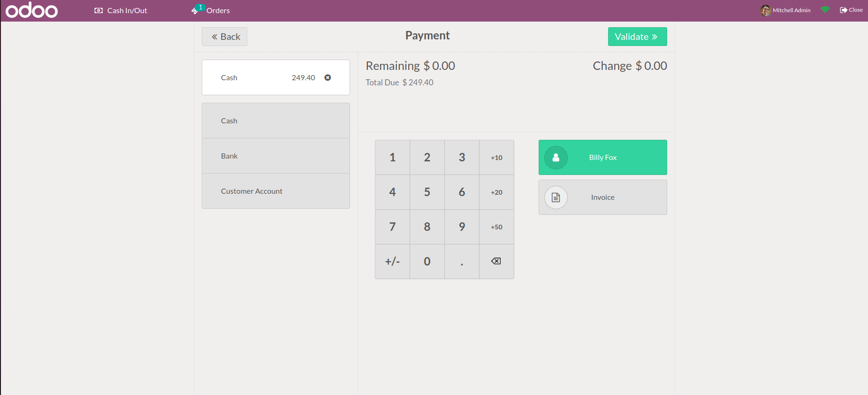
Task: Click the invoice document icon
Action: (x=556, y=197)
